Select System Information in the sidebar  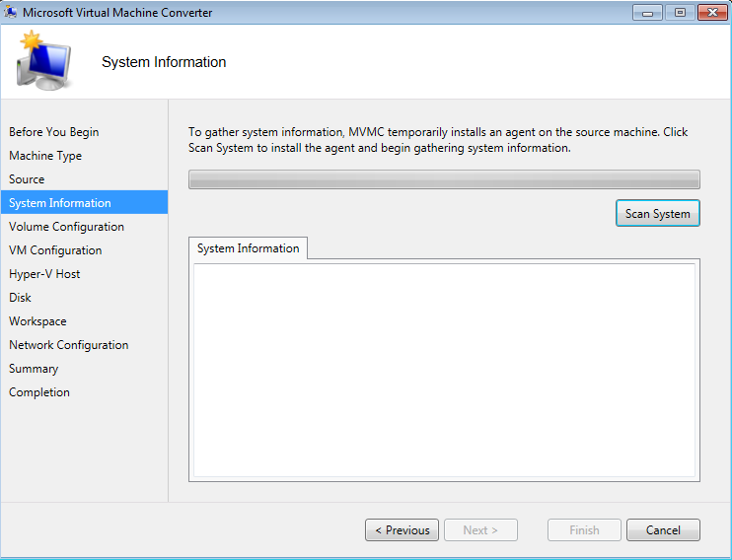60,203
